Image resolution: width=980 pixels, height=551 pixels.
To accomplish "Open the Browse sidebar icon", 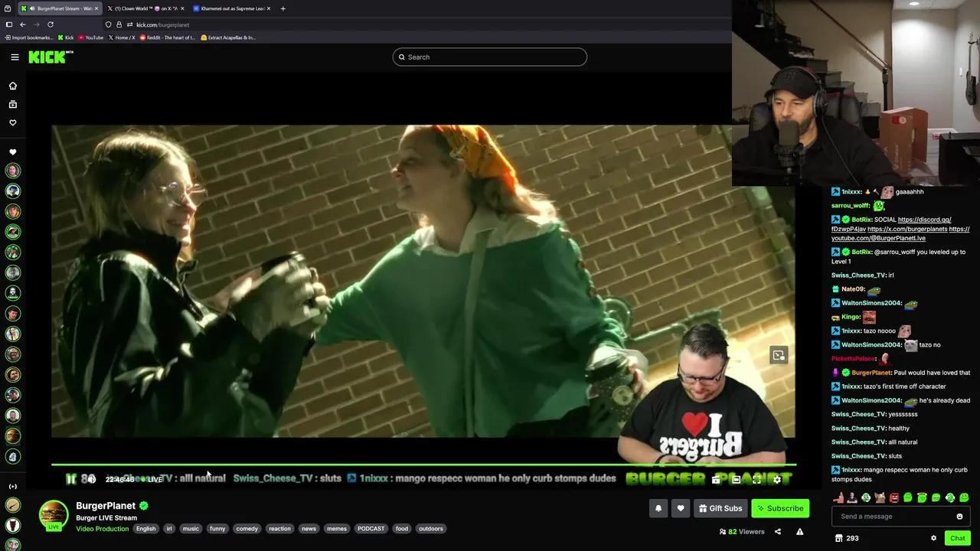I will tap(13, 104).
